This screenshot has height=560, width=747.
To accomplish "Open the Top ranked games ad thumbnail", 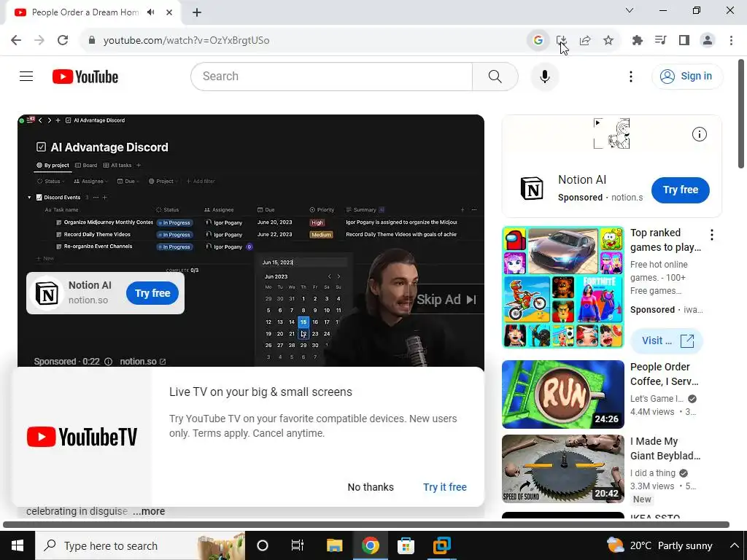I will (x=563, y=287).
